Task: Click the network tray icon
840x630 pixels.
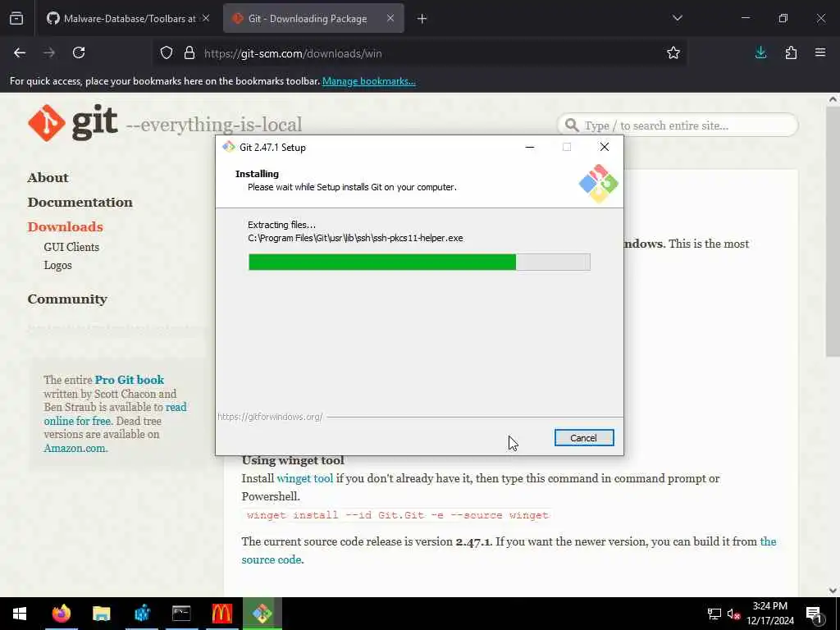Action: click(x=714, y=614)
